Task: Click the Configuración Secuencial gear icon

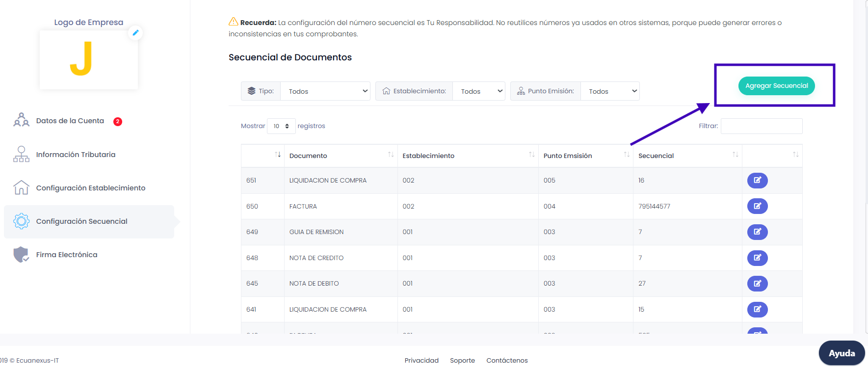Action: point(21,221)
